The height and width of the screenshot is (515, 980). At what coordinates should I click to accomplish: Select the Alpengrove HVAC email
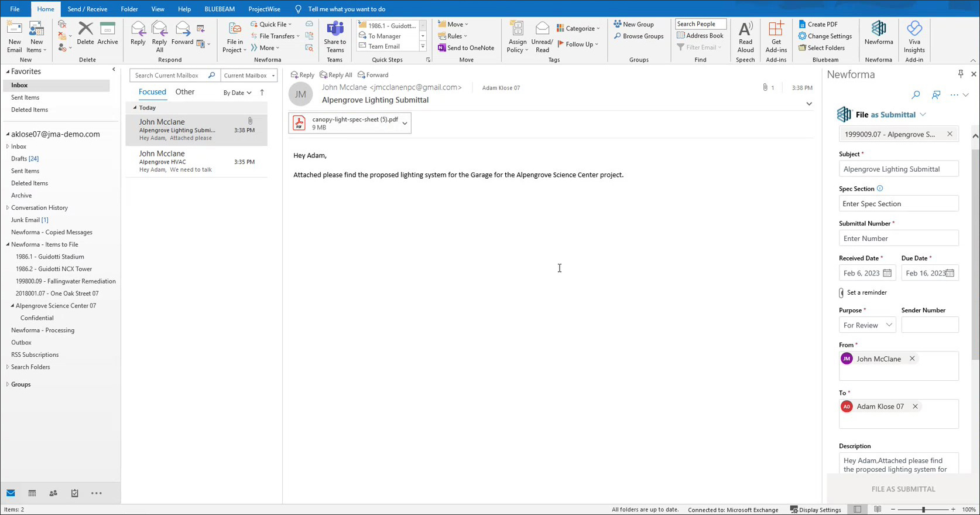pyautogui.click(x=196, y=162)
